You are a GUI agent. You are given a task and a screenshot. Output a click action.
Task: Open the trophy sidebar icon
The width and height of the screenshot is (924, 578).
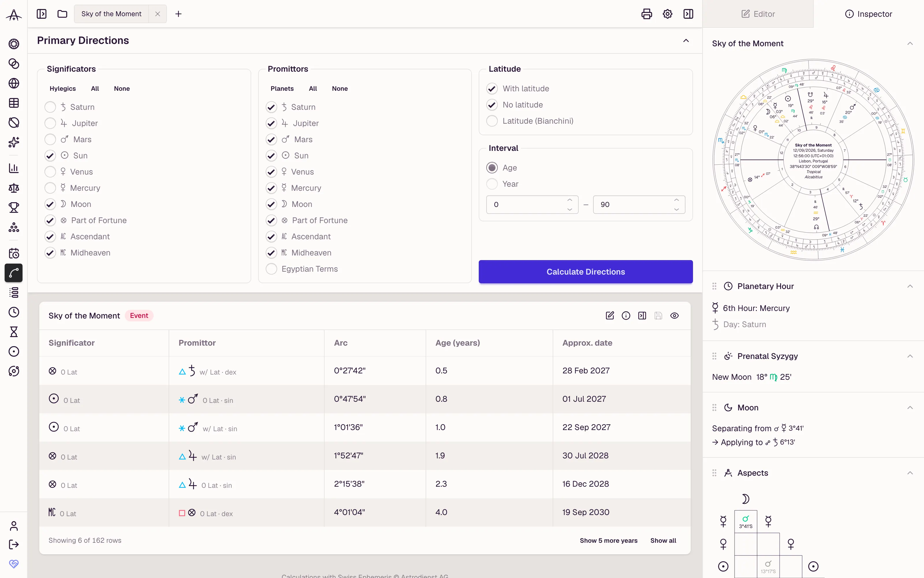pos(14,208)
